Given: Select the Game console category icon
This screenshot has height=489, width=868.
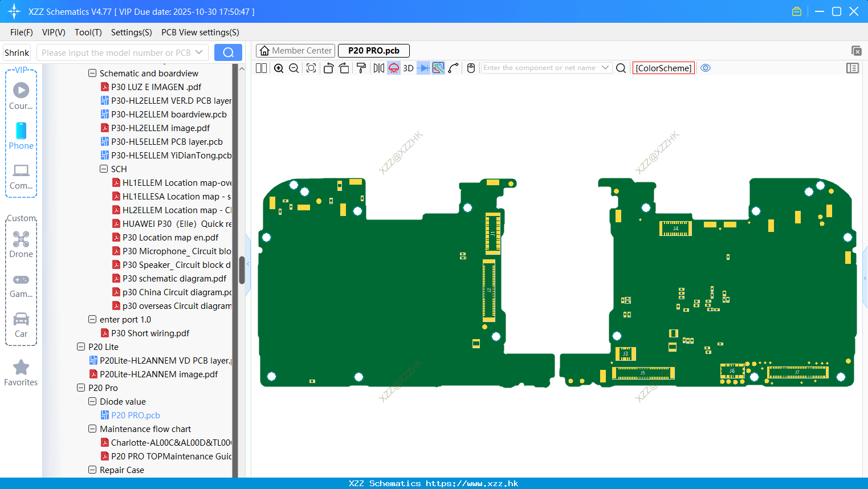Looking at the screenshot, I should (21, 286).
